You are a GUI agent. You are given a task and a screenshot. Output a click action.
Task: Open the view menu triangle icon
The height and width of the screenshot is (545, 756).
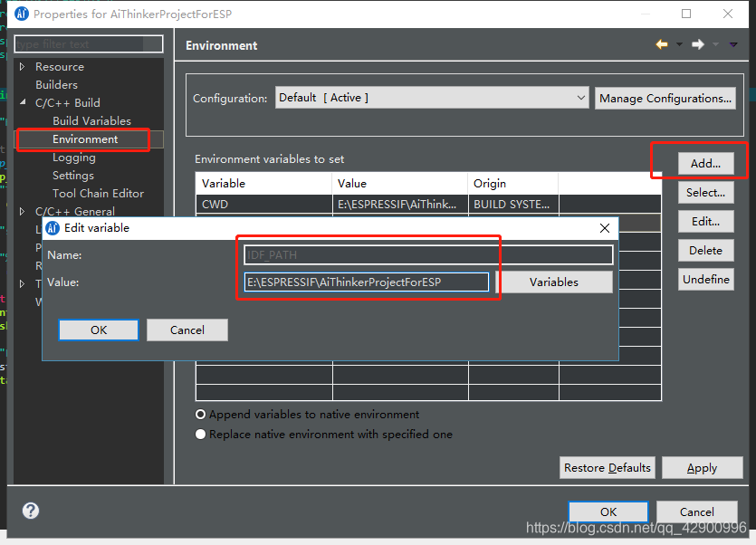click(x=733, y=44)
